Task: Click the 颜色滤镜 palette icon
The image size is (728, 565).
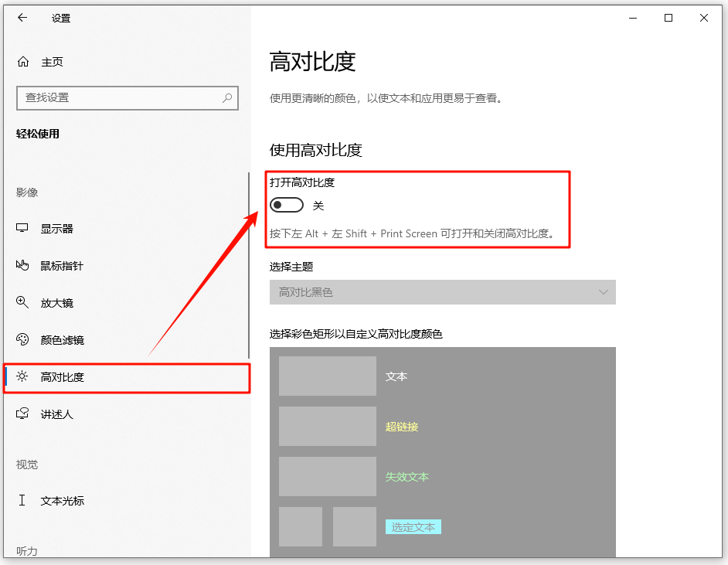Action: pos(22,340)
